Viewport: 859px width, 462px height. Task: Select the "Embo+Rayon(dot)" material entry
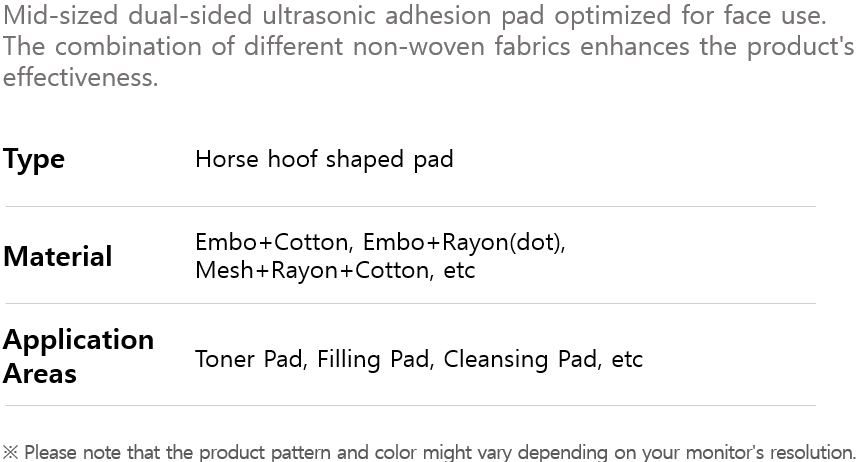(x=462, y=243)
